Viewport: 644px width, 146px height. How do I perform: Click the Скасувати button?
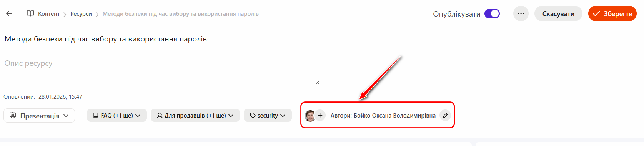pos(558,13)
